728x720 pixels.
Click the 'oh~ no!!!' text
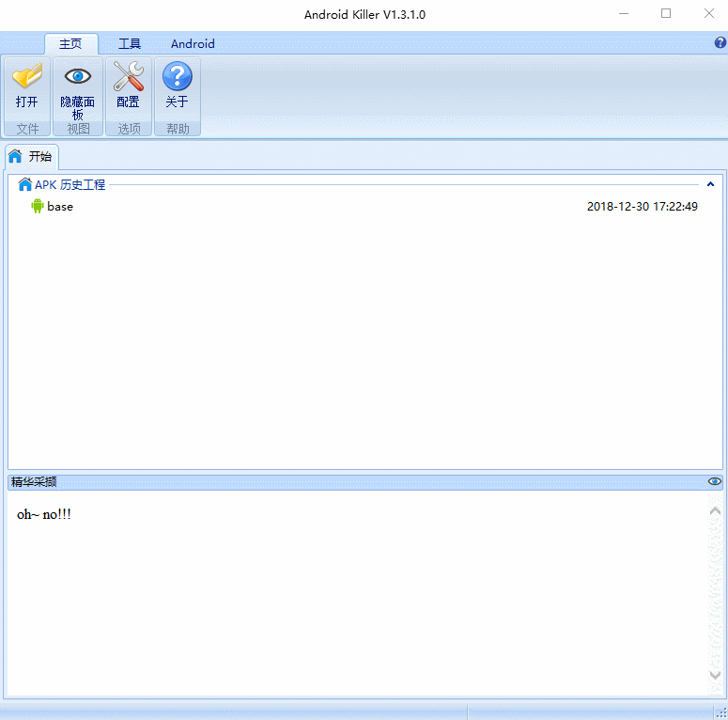click(44, 515)
